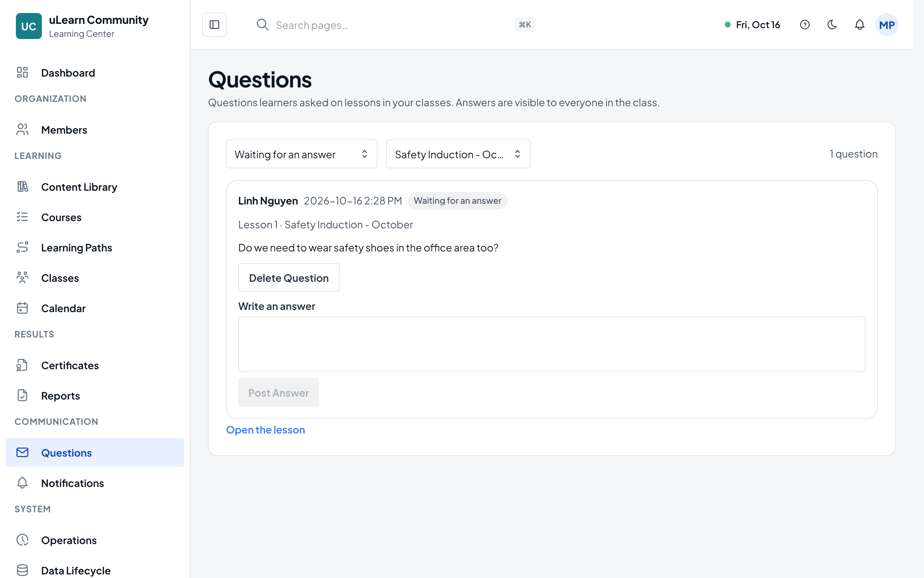Screen dimensions: 924x578
Task: Click the Delete Question button
Action: tap(289, 278)
